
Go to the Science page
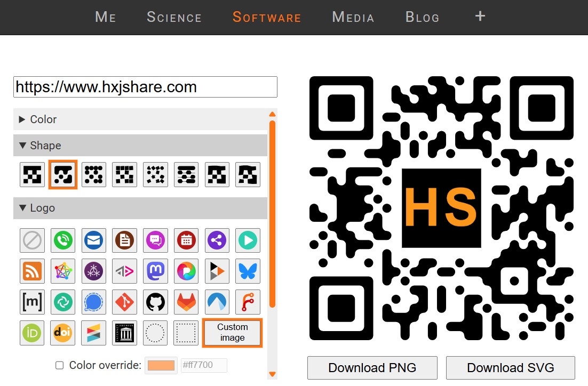[174, 17]
